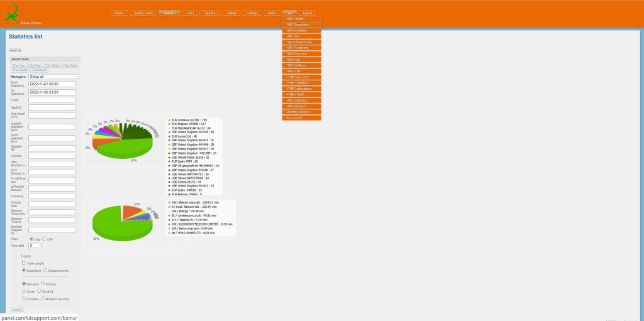Click the slide button above Search form
644x321 pixels.
click(x=15, y=50)
